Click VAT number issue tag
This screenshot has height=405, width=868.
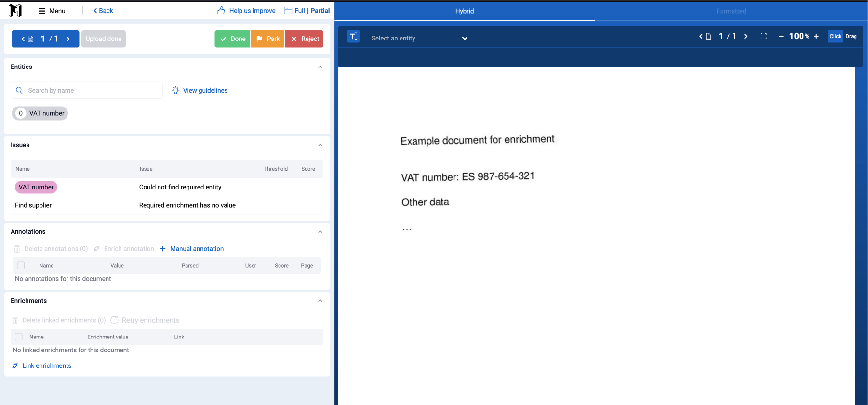pyautogui.click(x=36, y=187)
